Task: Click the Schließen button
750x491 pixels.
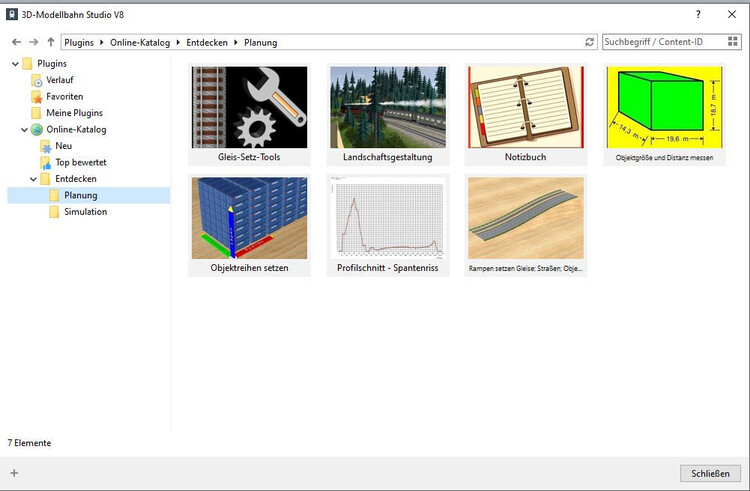Action: [710, 473]
